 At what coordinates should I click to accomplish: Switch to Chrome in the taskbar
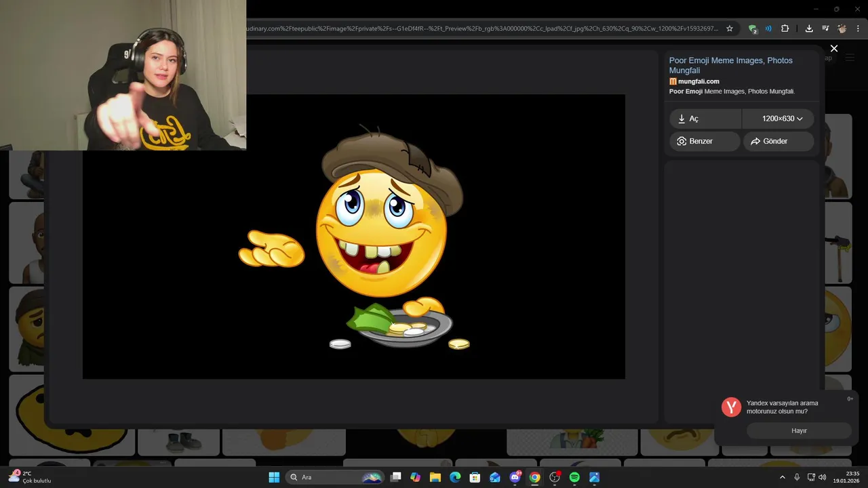tap(535, 477)
